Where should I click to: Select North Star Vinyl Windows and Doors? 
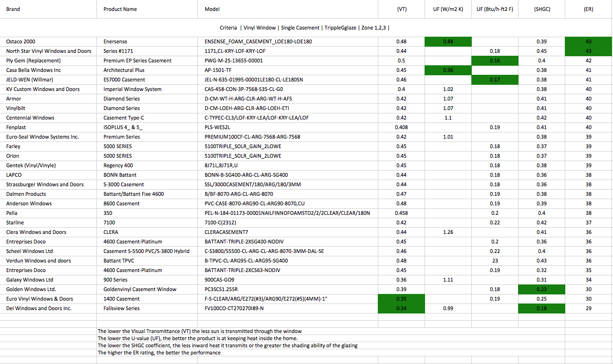pyautogui.click(x=49, y=51)
